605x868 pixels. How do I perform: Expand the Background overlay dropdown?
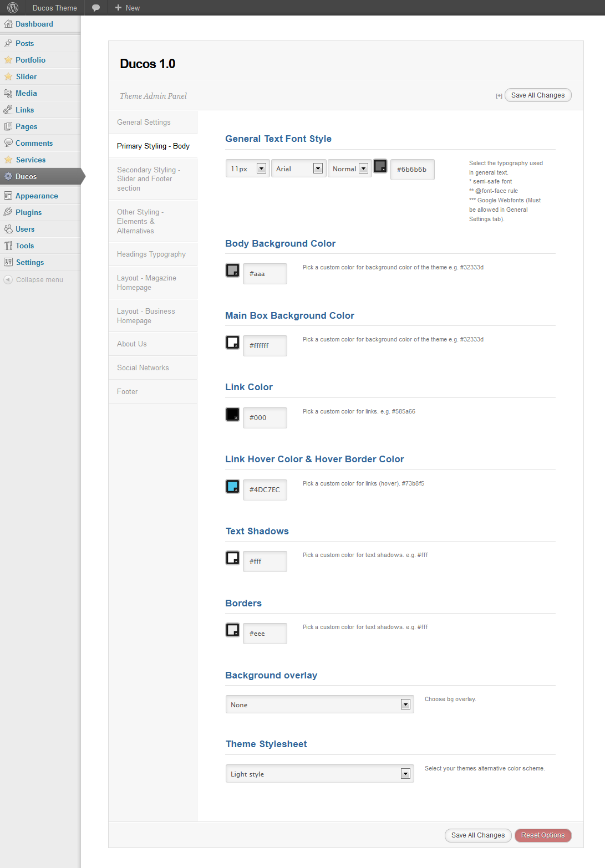pos(319,704)
